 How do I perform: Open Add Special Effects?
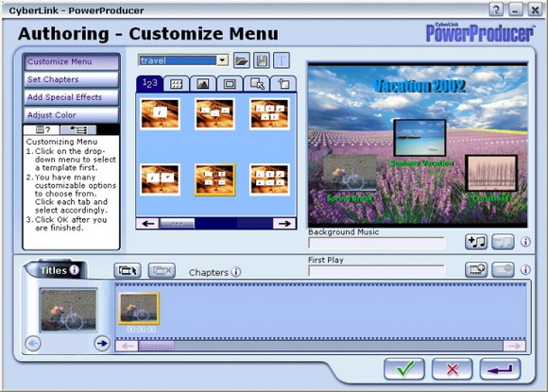71,97
